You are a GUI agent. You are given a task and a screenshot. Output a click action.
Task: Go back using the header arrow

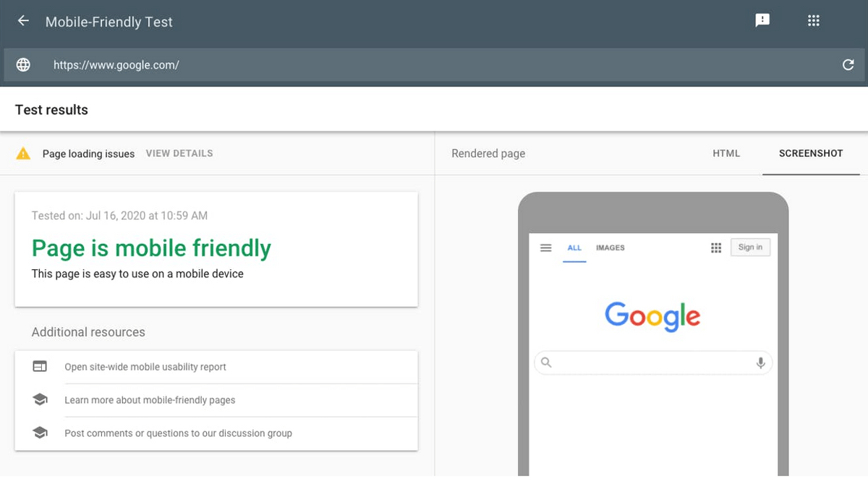pos(23,21)
